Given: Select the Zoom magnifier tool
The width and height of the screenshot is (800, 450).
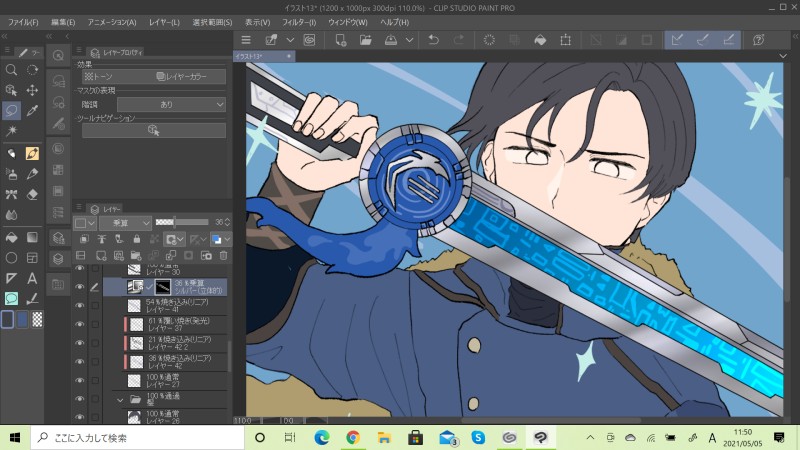Looking at the screenshot, I should click(11, 70).
